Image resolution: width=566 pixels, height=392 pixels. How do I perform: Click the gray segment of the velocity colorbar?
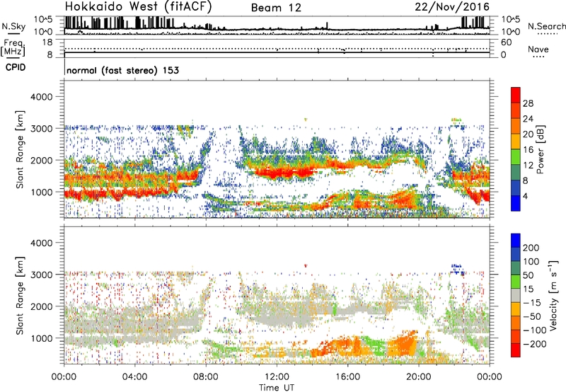click(x=516, y=295)
